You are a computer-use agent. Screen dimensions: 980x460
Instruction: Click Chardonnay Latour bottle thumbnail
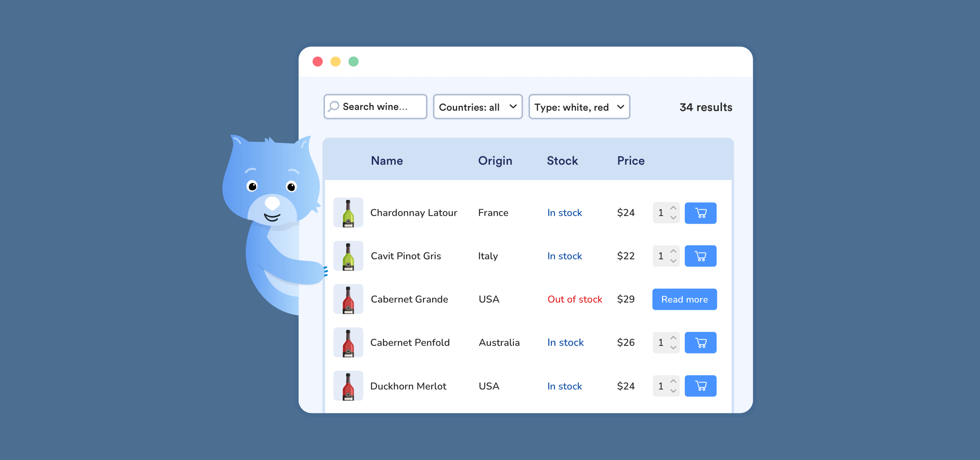tap(348, 213)
